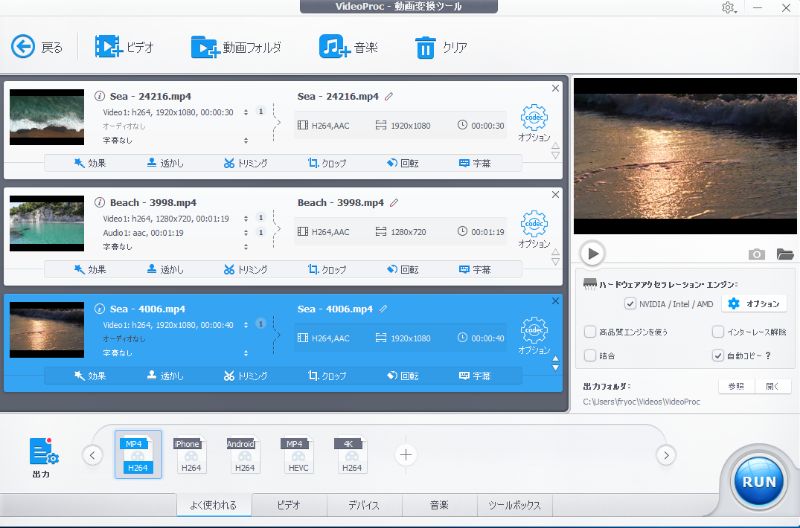Image resolution: width=800 pixels, height=528 pixels.
Task: Open codec オプション for Beach - 3998.mp4
Action: (534, 229)
